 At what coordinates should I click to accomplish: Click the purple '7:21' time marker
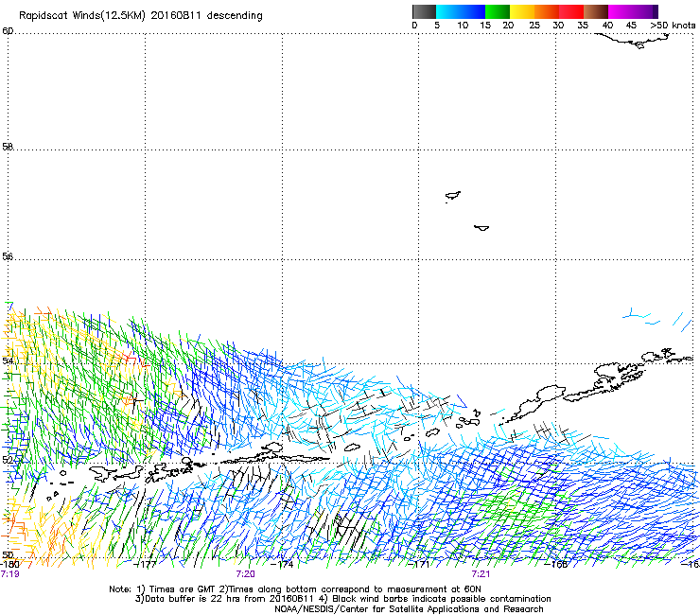(x=481, y=574)
